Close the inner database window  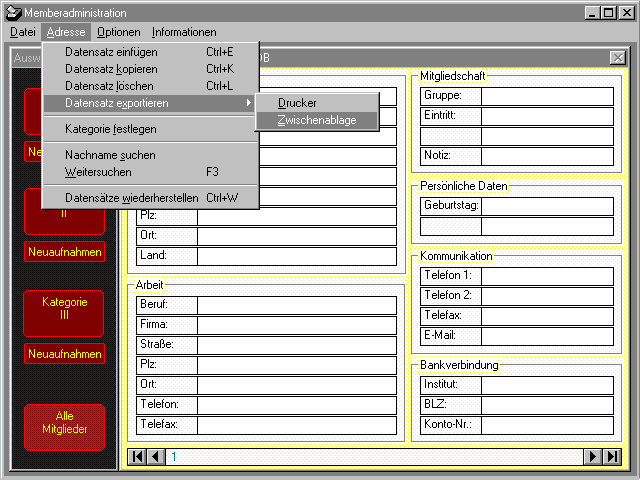click(x=617, y=59)
